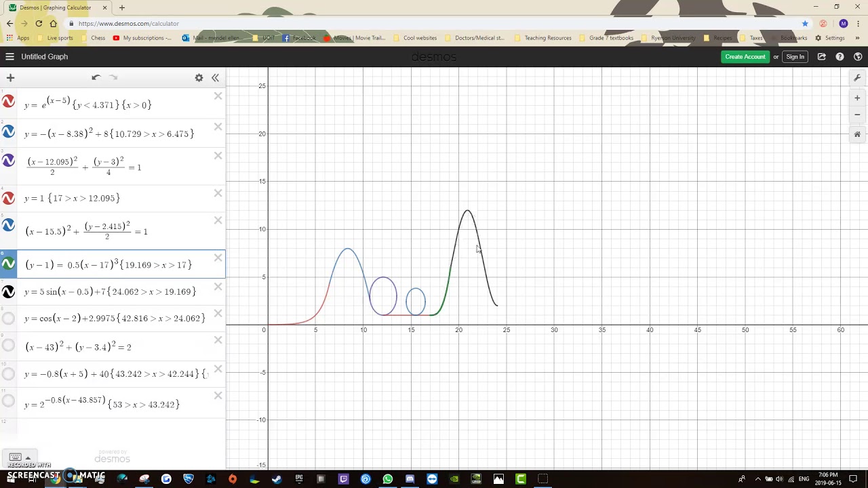Redo the last undone edit
Viewport: 868px width, 488px height.
click(x=113, y=78)
